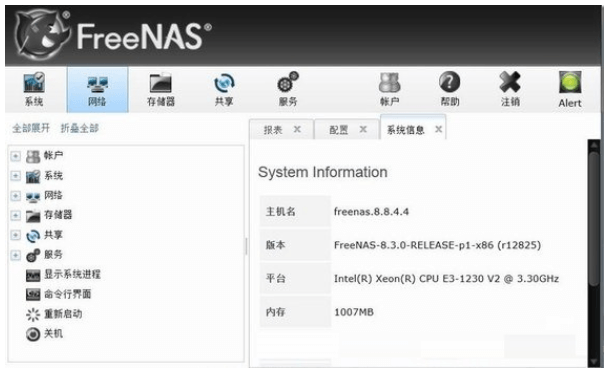Select 存储器 folder icon in the tree

(33, 216)
